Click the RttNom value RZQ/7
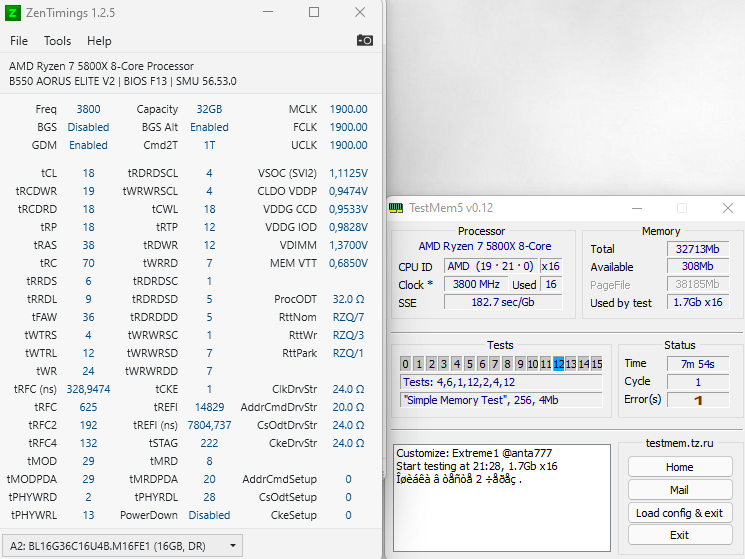 pyautogui.click(x=348, y=317)
